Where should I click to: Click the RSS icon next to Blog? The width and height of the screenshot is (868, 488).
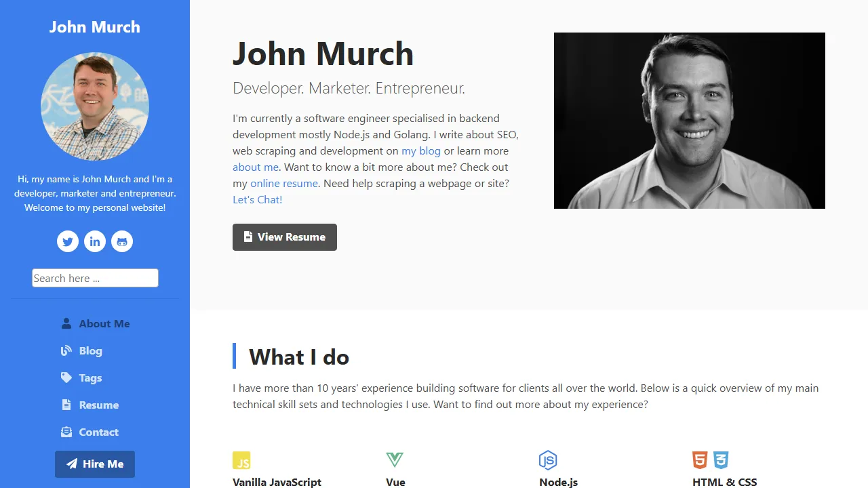click(x=66, y=350)
